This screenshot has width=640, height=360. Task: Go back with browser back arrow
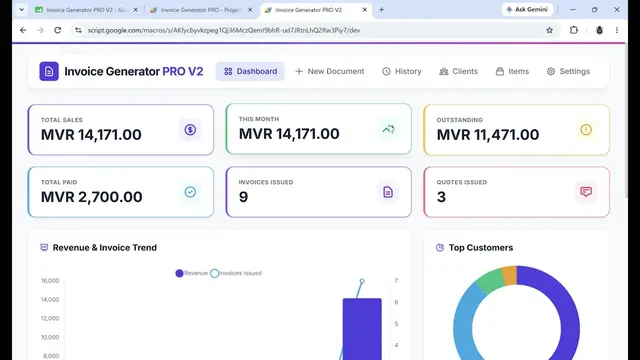coord(23,30)
